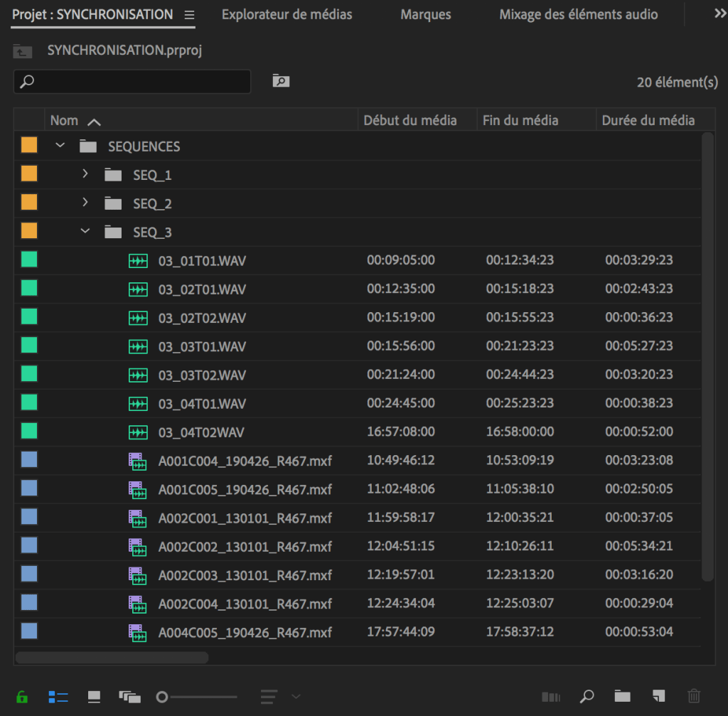The image size is (728, 716).
Task: Navigate up with the parent folder icon
Action: click(x=23, y=51)
